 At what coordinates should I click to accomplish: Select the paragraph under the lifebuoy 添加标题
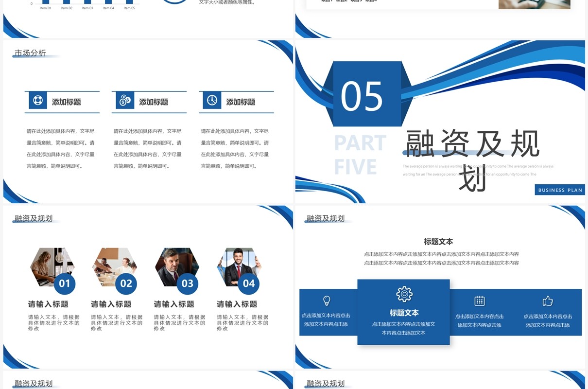click(x=61, y=149)
